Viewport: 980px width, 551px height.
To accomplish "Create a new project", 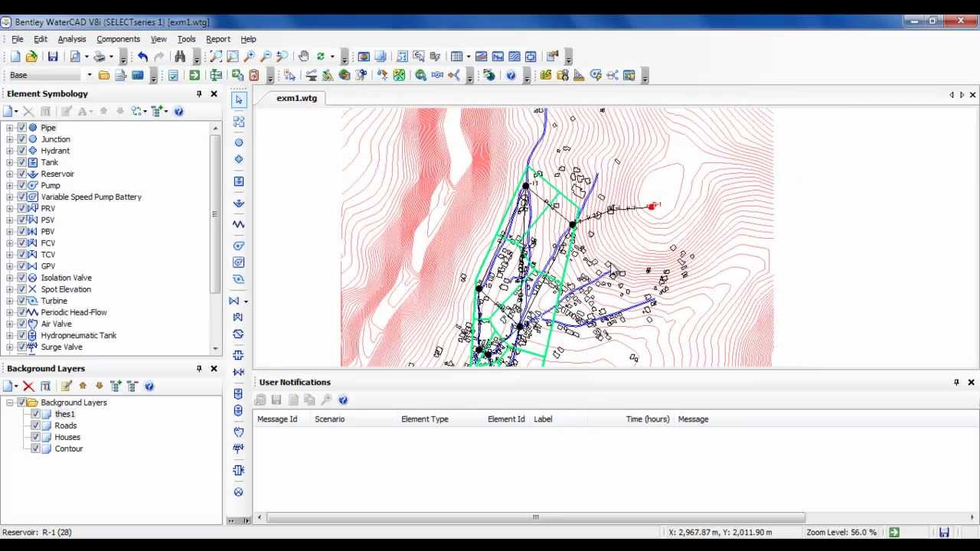I will click(x=15, y=57).
